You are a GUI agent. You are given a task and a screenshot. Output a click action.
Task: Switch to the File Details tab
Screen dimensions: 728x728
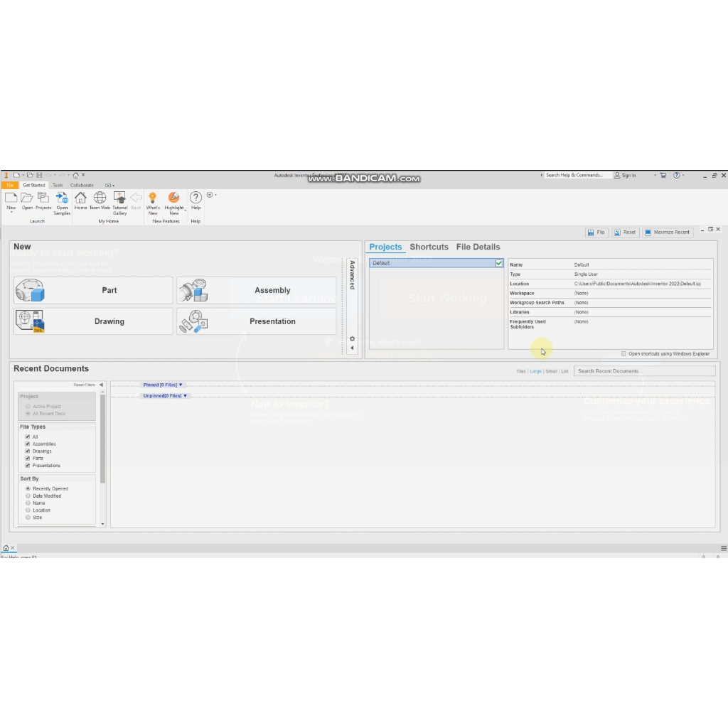pos(478,247)
